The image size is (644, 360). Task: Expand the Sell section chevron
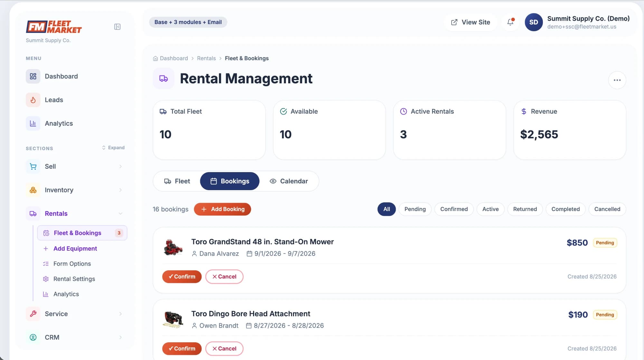[120, 166]
